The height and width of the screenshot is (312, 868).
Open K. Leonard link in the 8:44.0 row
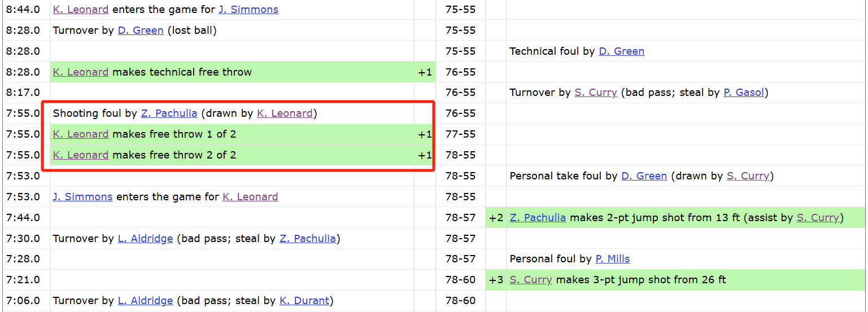click(81, 10)
